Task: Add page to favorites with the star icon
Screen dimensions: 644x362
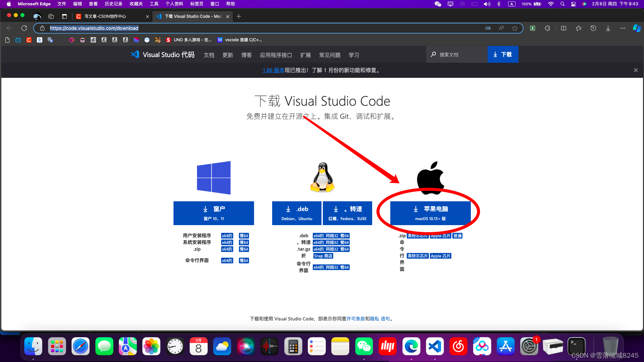Action: pyautogui.click(x=515, y=28)
